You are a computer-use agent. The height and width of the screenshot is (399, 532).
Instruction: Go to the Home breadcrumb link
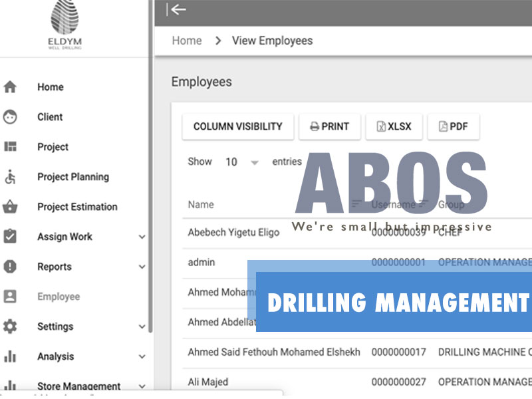point(187,41)
